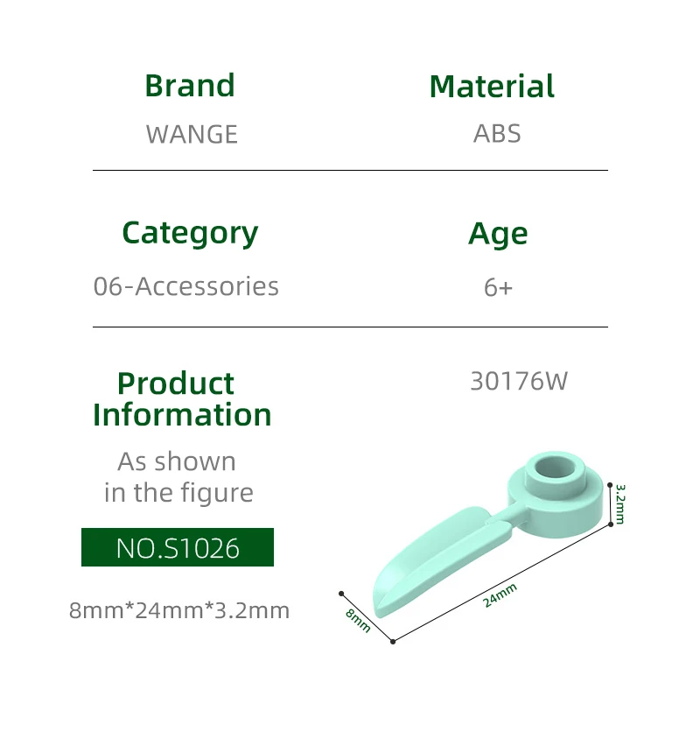
Task: Click the divider line below 06-Accessories
Action: pos(350,327)
